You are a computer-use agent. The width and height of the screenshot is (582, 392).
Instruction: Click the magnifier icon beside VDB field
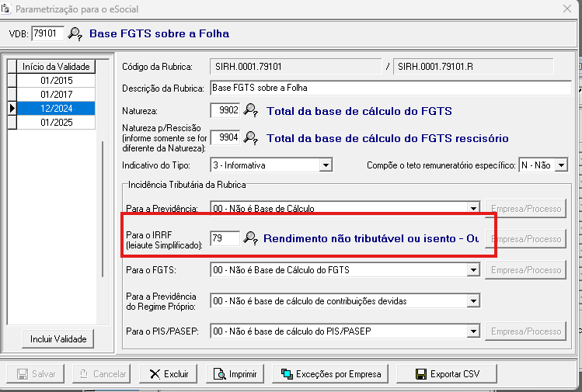coord(75,33)
